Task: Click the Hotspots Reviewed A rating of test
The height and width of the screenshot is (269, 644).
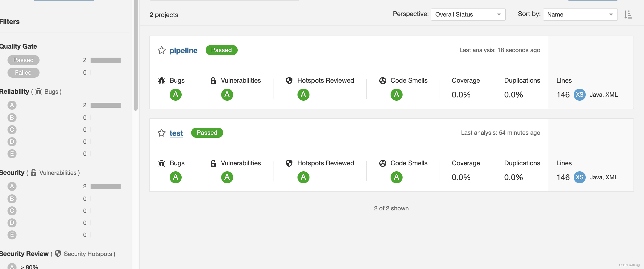Action: pos(303,177)
